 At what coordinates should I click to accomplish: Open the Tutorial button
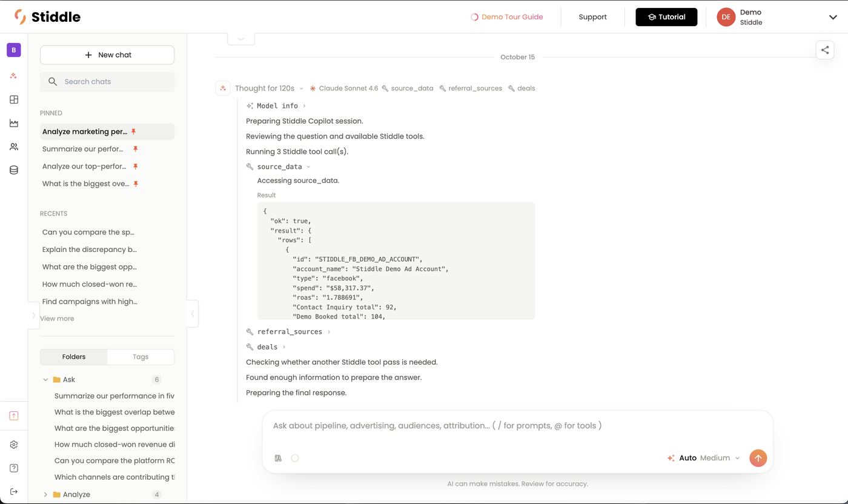coord(666,17)
